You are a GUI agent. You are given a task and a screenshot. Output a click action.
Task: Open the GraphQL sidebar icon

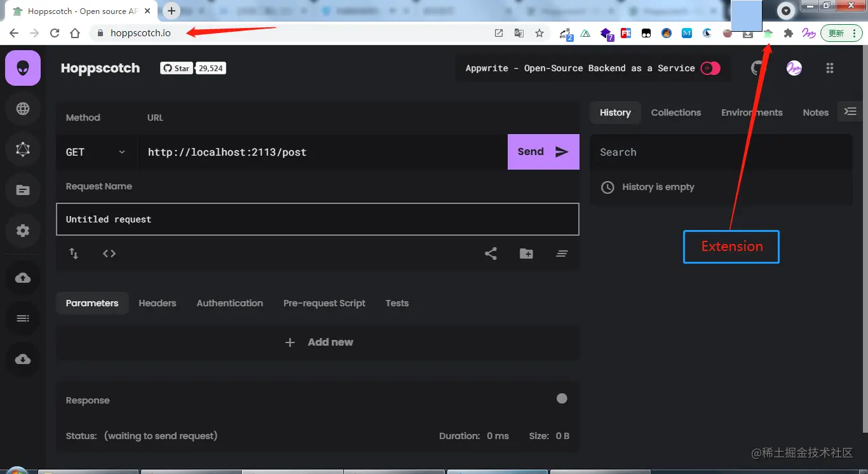pos(23,149)
